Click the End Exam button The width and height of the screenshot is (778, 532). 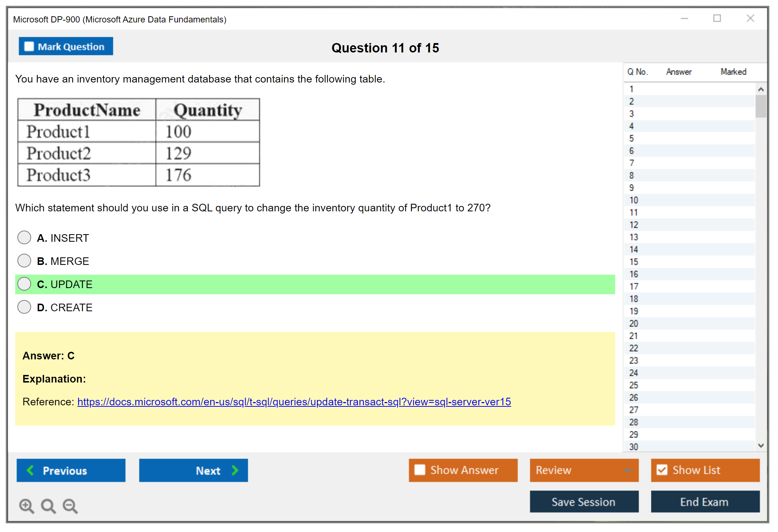705,502
